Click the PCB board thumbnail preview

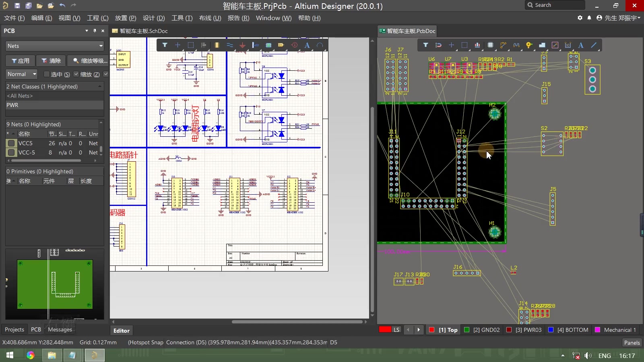(55, 284)
